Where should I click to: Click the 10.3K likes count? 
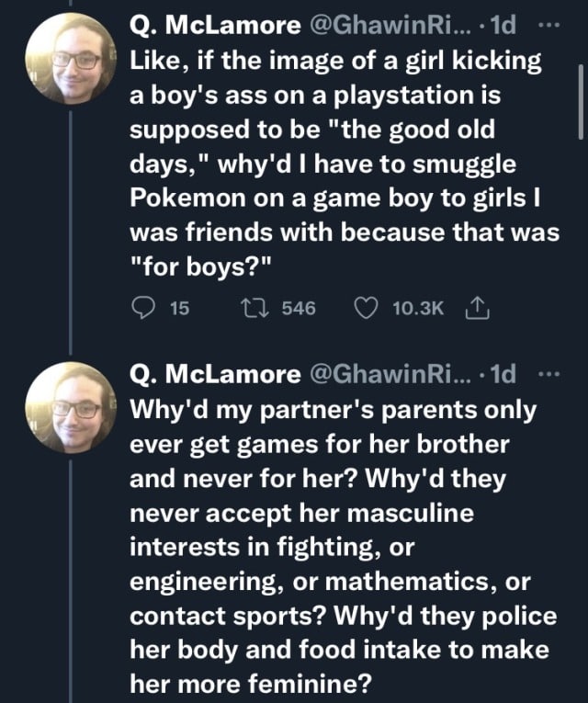click(x=415, y=309)
